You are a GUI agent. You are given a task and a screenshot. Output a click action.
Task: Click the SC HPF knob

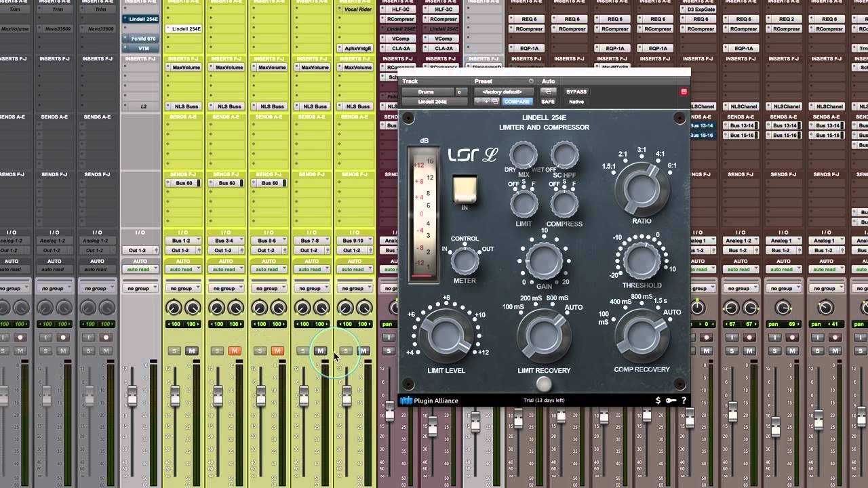pyautogui.click(x=564, y=156)
